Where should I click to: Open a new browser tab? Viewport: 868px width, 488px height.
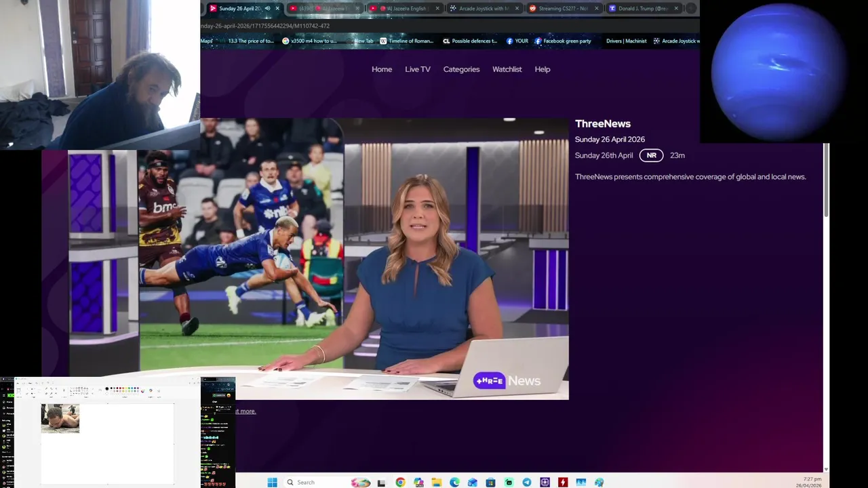tap(691, 9)
